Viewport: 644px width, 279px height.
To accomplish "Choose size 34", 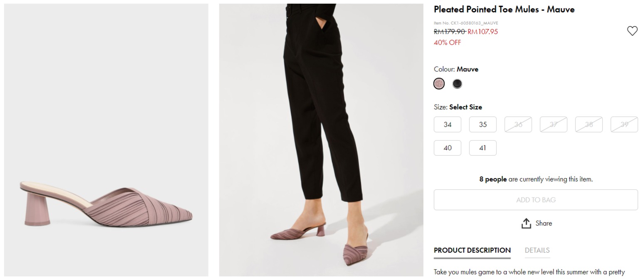I will [x=447, y=125].
